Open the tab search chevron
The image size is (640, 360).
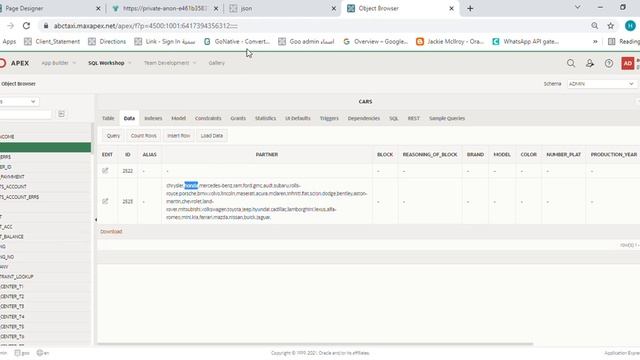578,7
